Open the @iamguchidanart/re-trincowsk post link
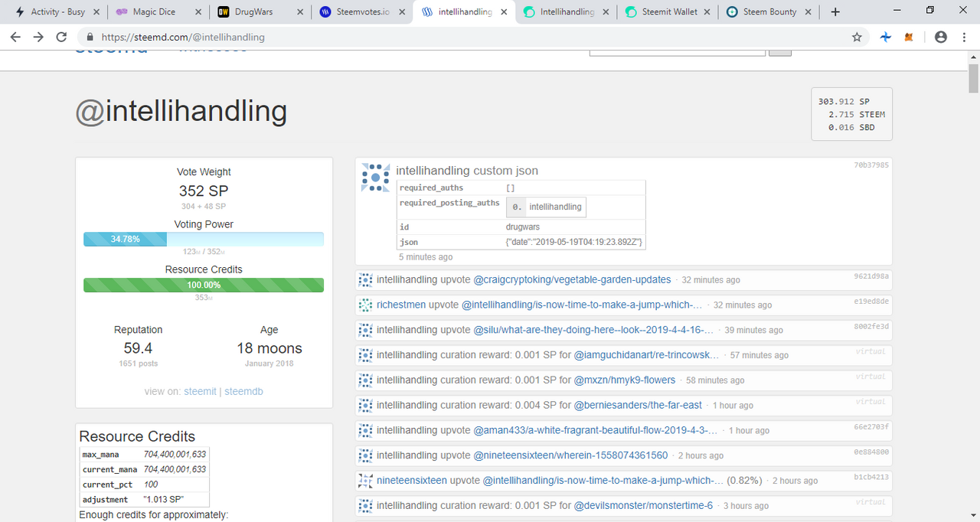Screen dimensions: 980x522 pos(646,354)
